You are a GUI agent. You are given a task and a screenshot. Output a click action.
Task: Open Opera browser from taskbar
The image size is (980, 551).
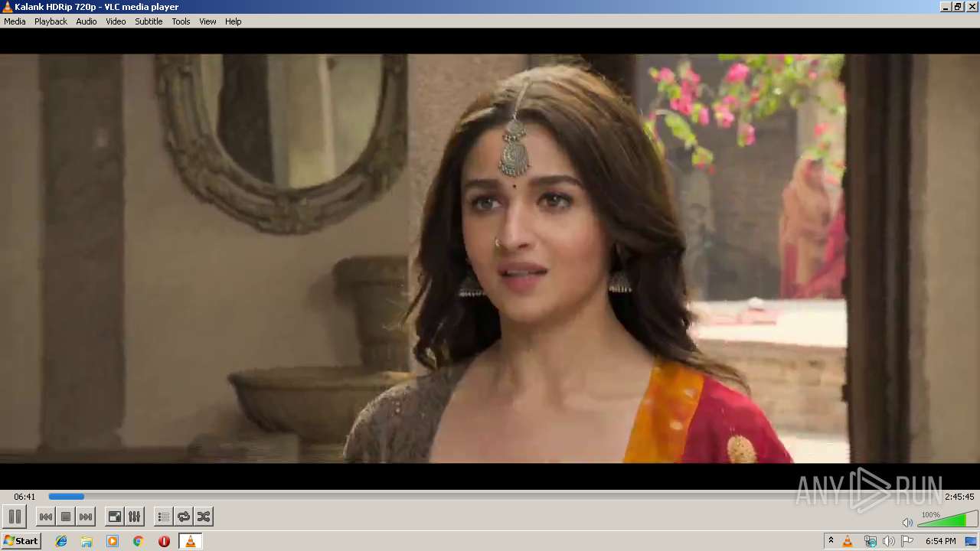coord(164,541)
